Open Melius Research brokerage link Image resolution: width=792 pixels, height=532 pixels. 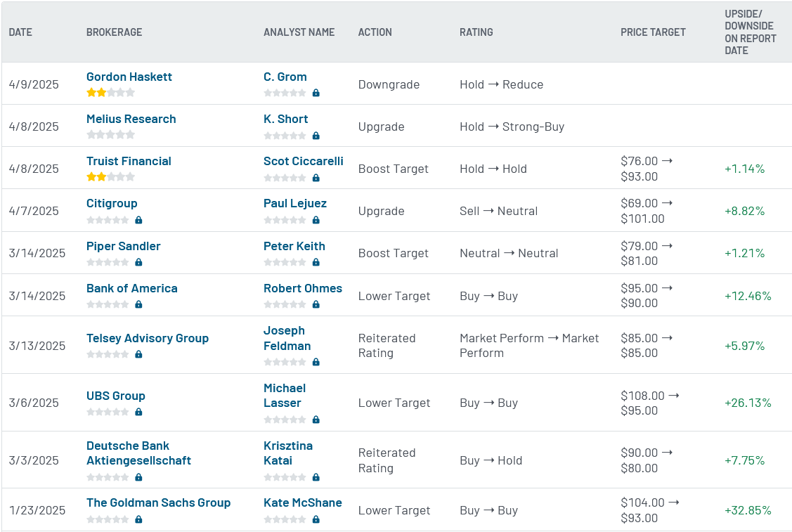pos(131,119)
